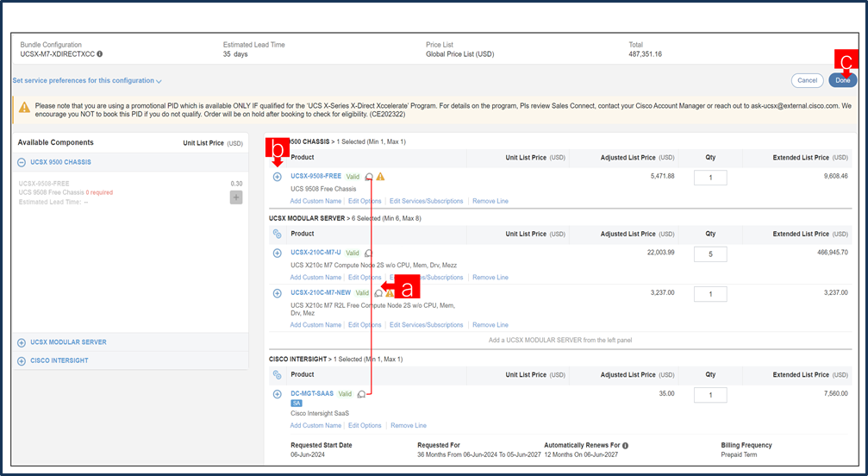Add Custom Name for UCSX-210C-M7-NEW
The image size is (868, 476).
(315, 325)
